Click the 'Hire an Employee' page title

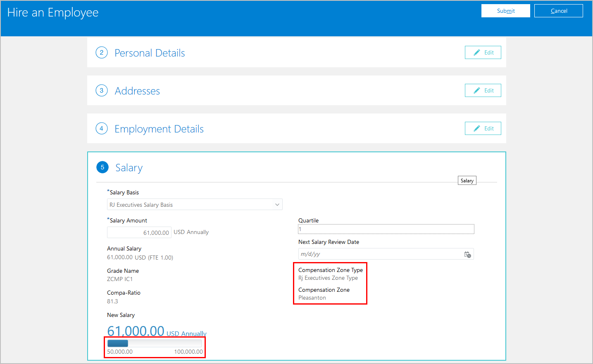[53, 12]
